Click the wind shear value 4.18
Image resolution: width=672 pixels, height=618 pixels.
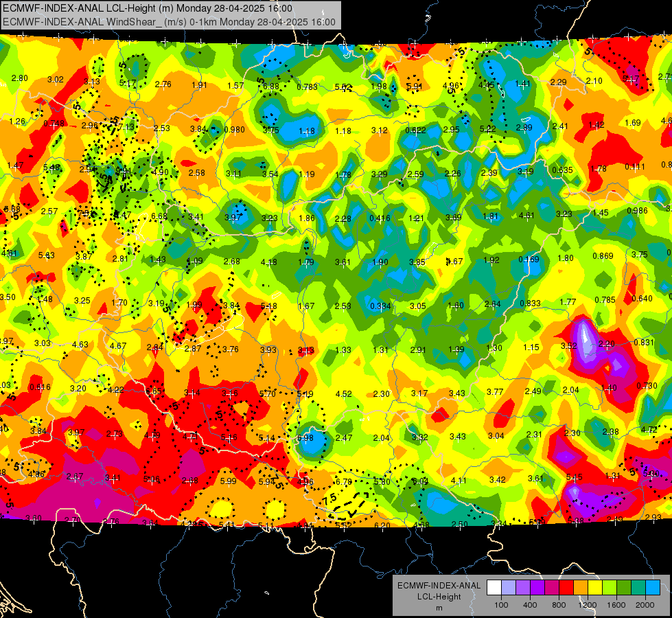coord(268,262)
